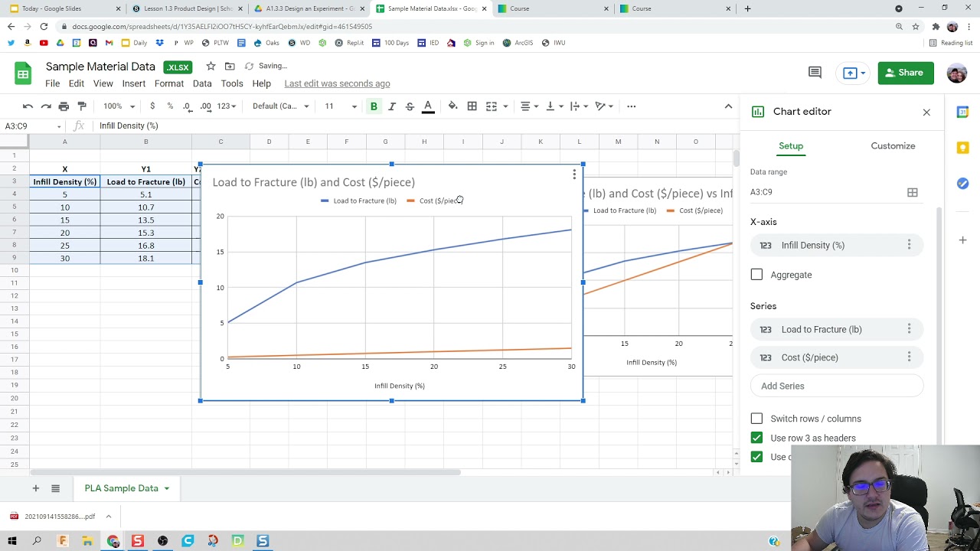This screenshot has height=551, width=980.
Task: Switch to the Customize tab in Chart editor
Action: 893,146
